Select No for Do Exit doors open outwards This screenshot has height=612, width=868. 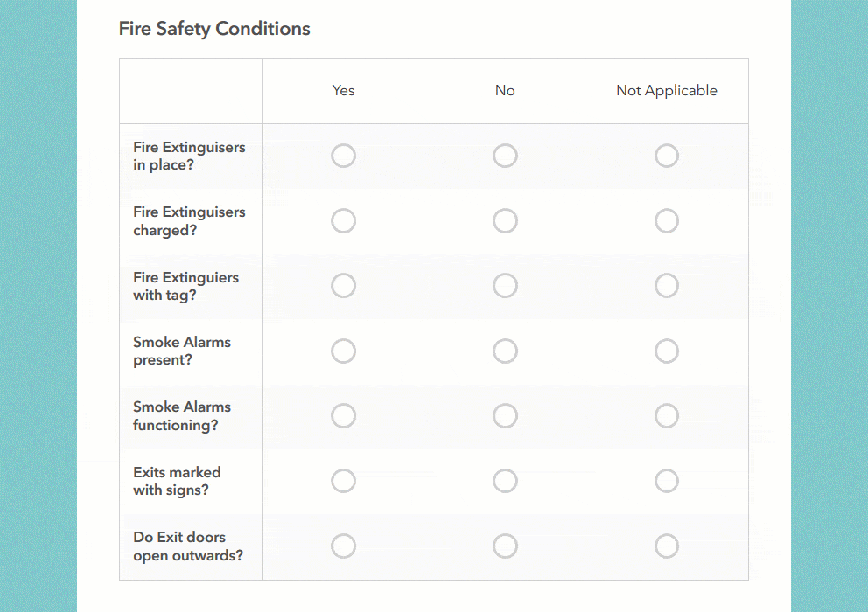pyautogui.click(x=505, y=546)
